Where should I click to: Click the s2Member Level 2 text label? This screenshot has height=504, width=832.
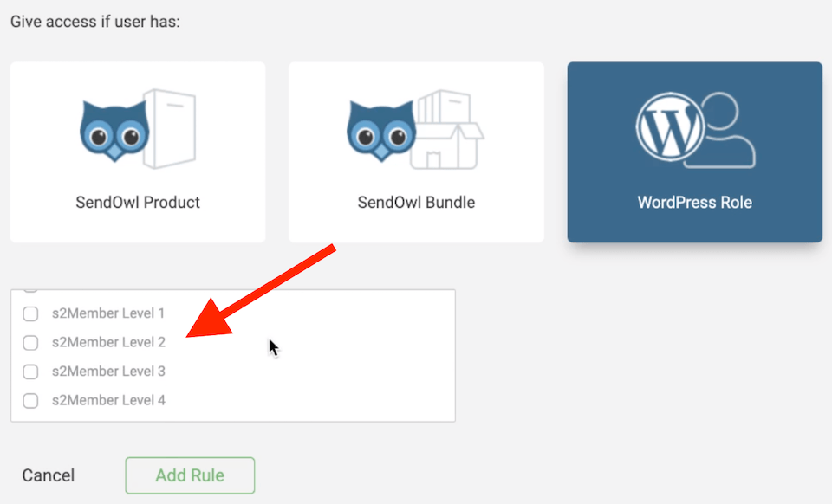click(x=108, y=342)
